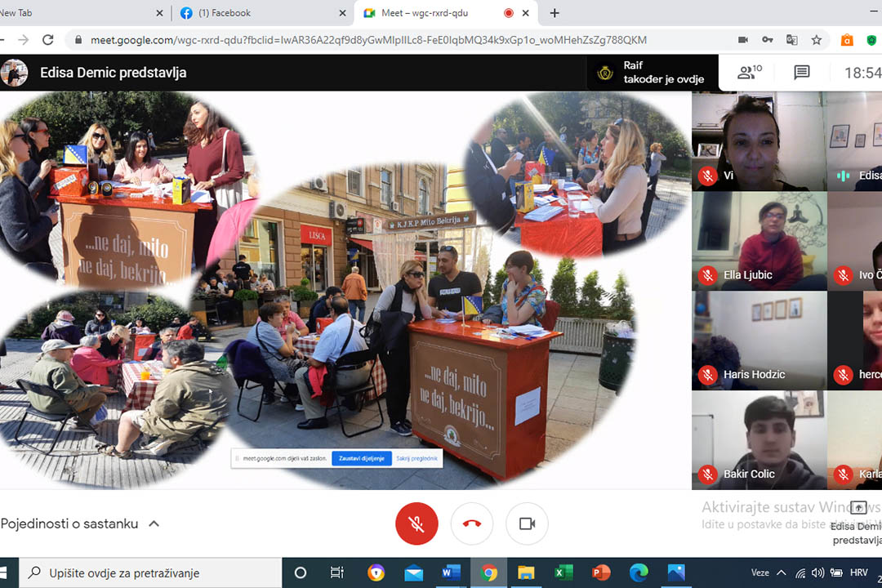Go forward in browser history
This screenshot has height=588, width=882.
(x=23, y=40)
